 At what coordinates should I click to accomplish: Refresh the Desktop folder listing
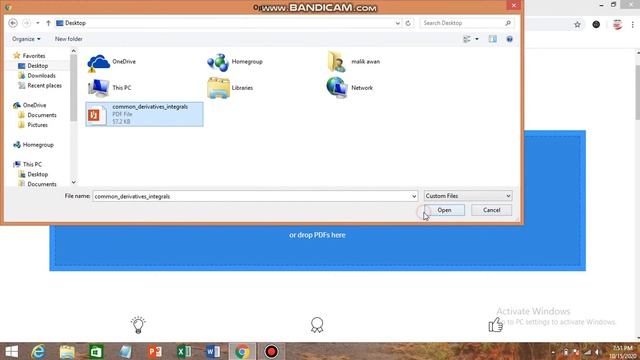point(408,23)
